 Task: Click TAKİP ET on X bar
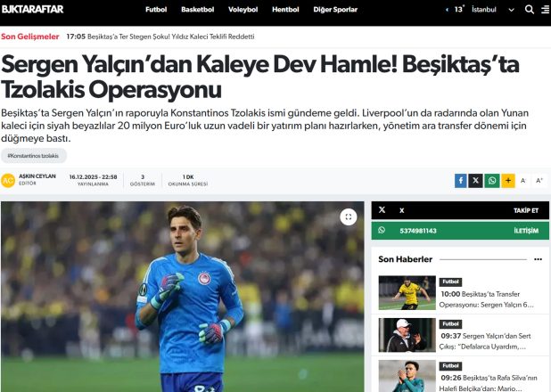(526, 210)
